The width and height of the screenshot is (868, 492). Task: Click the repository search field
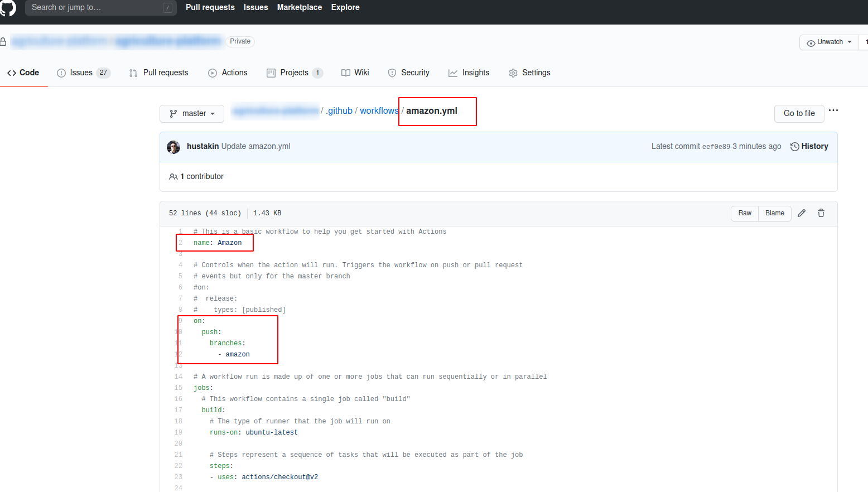coord(100,8)
